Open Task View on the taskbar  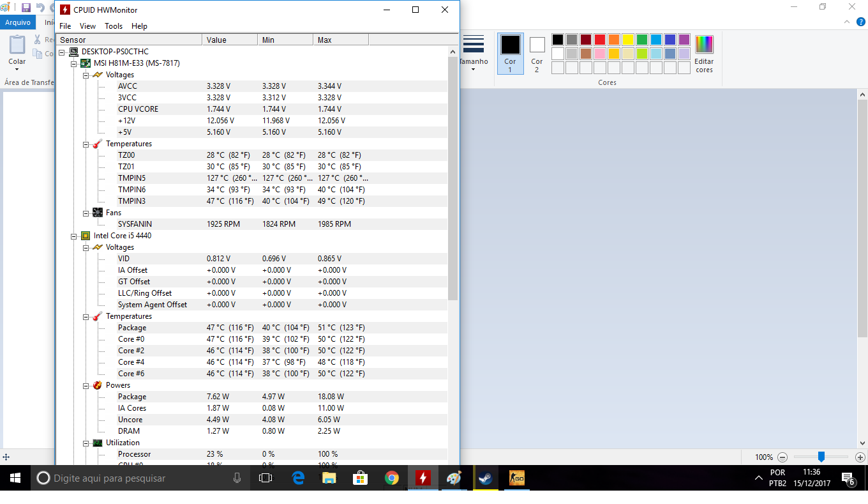tap(266, 478)
